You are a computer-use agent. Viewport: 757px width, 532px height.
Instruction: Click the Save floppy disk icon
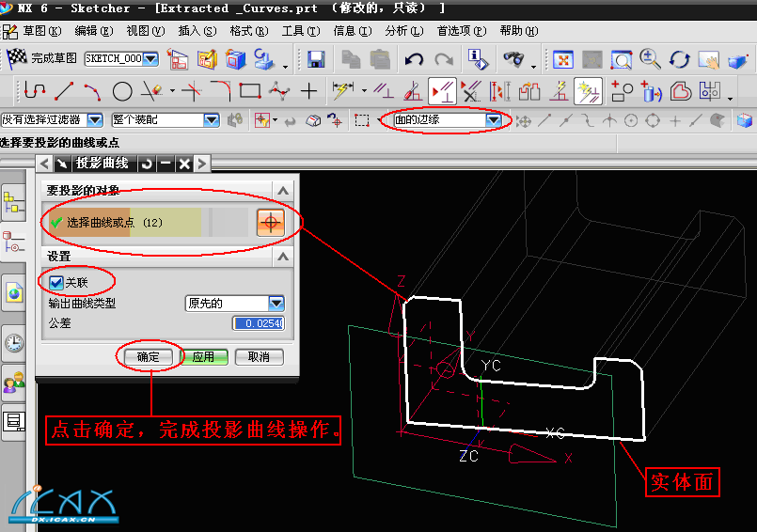coord(316,59)
